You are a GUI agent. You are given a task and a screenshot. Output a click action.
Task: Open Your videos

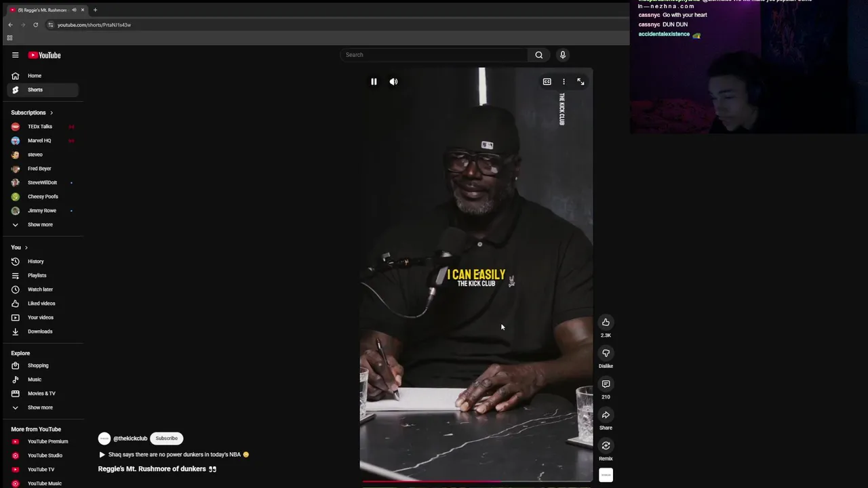tap(43, 317)
